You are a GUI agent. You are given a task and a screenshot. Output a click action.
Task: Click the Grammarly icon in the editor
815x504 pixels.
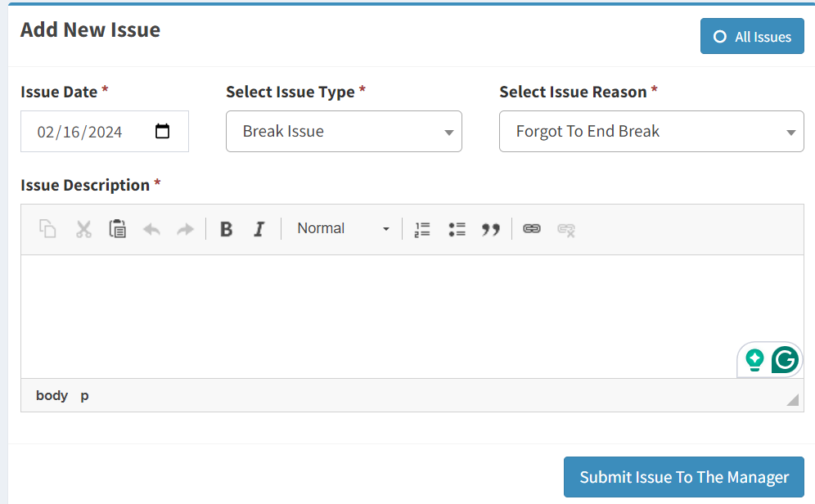(785, 359)
